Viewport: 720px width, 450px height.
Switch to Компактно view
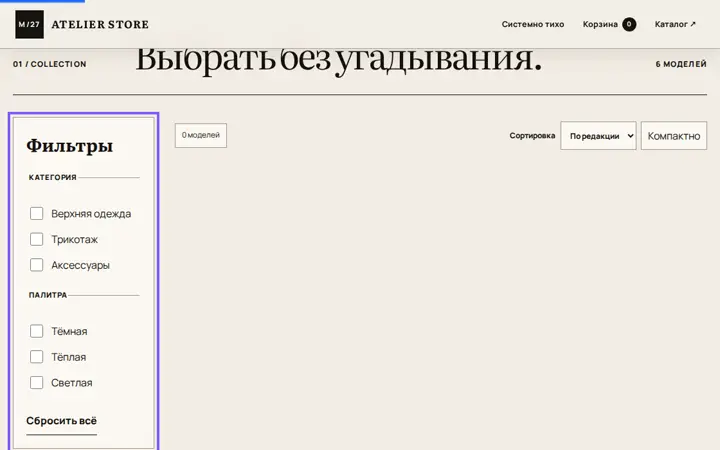[x=674, y=135]
